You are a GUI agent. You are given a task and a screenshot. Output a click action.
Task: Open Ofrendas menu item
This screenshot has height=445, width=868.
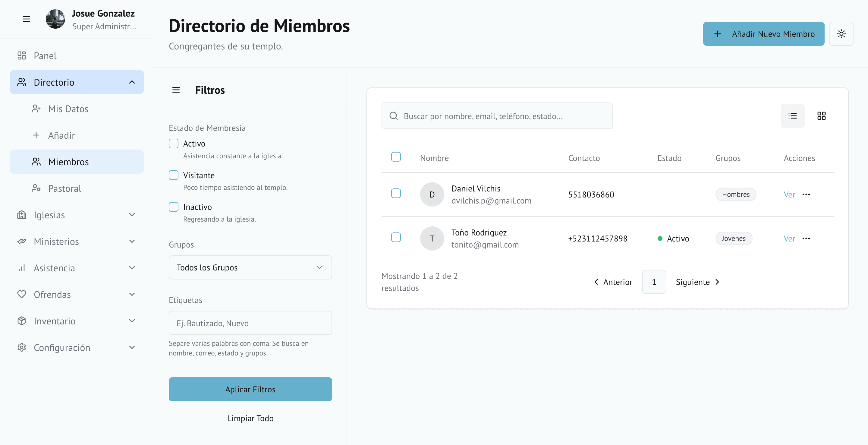click(77, 295)
